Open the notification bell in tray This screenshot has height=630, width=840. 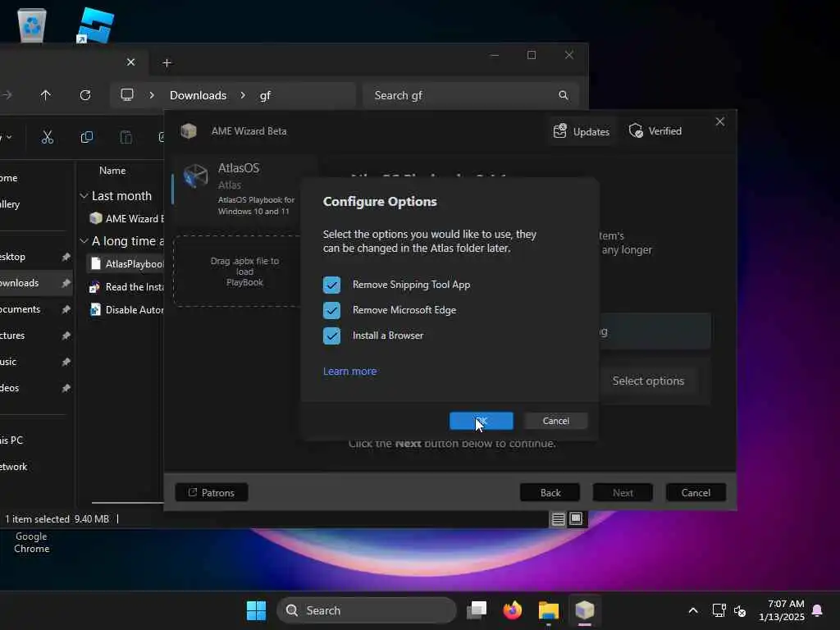pos(818,610)
